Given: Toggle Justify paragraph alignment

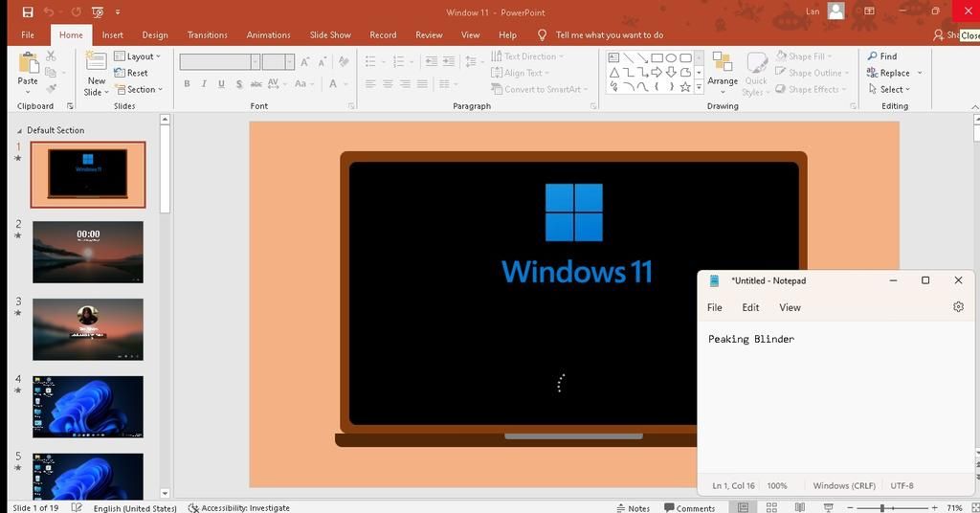Looking at the screenshot, I should (422, 83).
